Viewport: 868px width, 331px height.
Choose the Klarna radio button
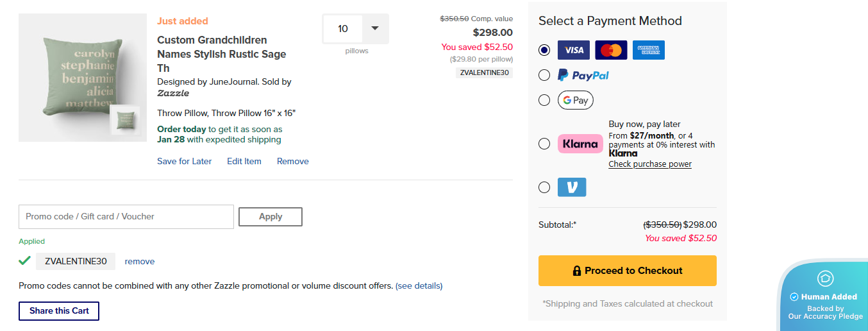(544, 144)
